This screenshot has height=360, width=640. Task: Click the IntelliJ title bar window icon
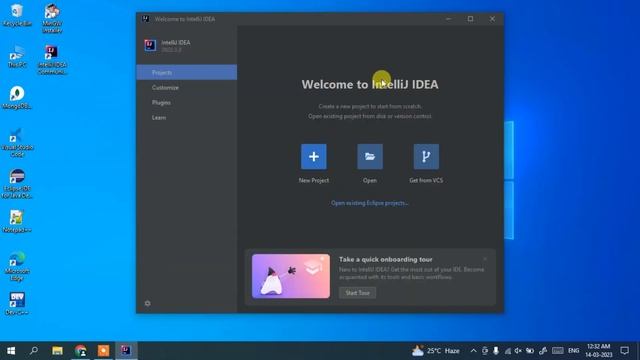tap(145, 19)
